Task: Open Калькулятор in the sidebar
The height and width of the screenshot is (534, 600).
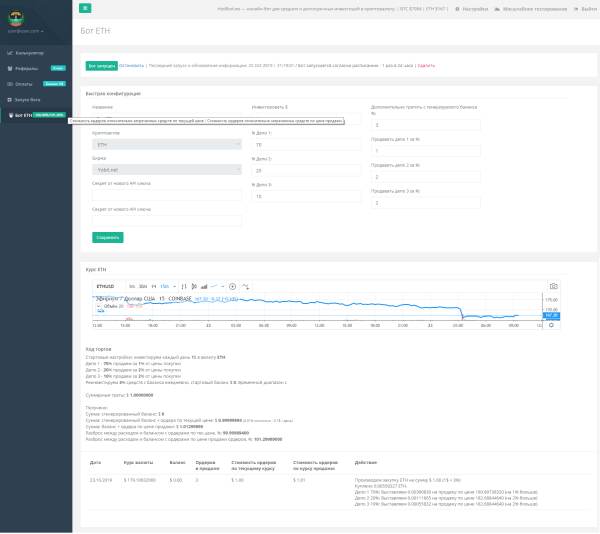Action: coord(30,53)
